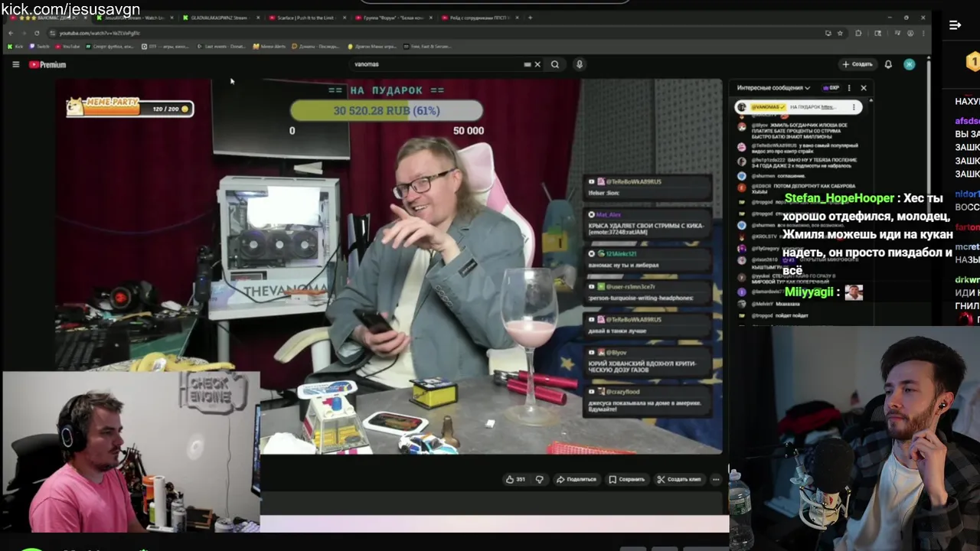Click the main video player
Screen dimensions: 980x551
(389, 266)
